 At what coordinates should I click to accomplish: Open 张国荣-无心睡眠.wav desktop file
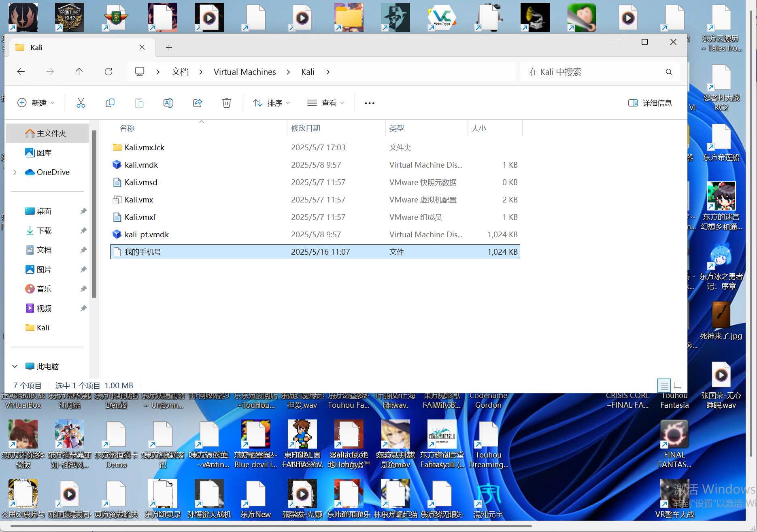point(721,385)
